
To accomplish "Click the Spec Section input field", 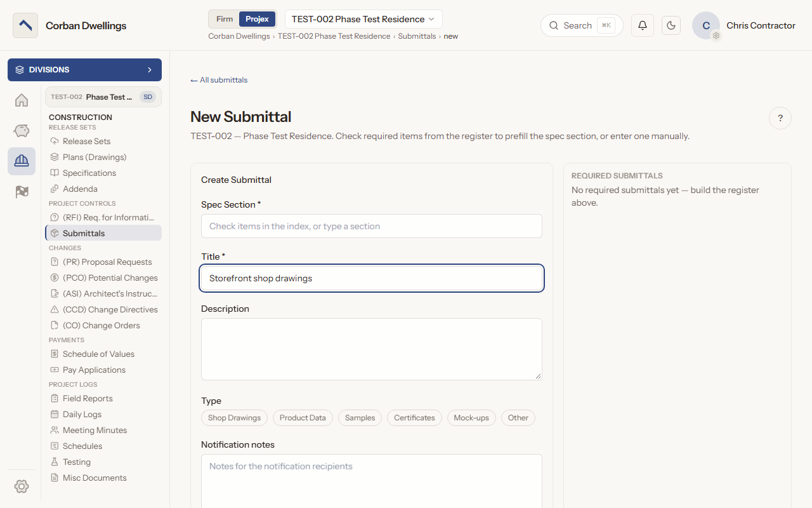I will click(372, 226).
